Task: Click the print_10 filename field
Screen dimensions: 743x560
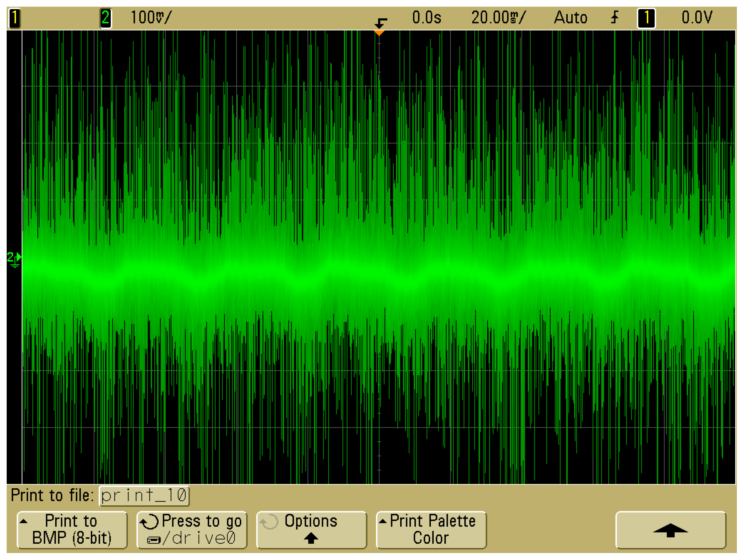Action: tap(144, 496)
